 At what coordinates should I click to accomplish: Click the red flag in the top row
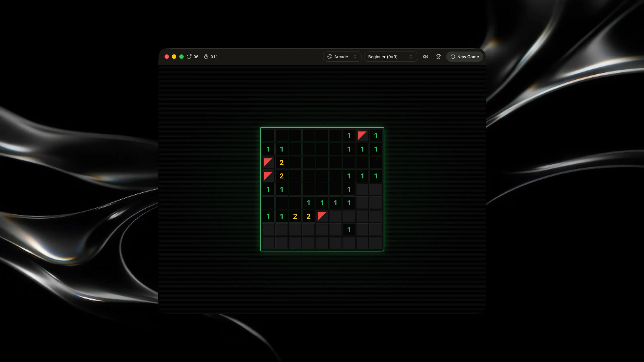(362, 136)
